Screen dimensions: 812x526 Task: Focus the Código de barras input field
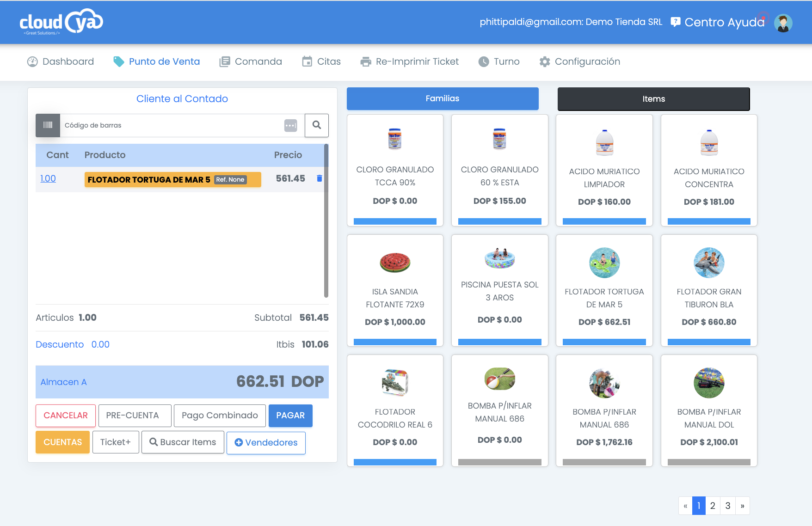coord(172,125)
